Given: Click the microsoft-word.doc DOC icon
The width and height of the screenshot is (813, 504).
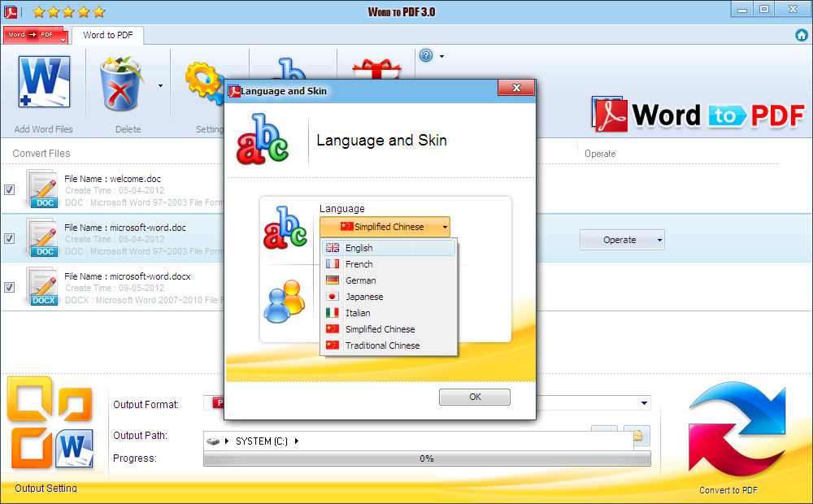Looking at the screenshot, I should point(42,238).
